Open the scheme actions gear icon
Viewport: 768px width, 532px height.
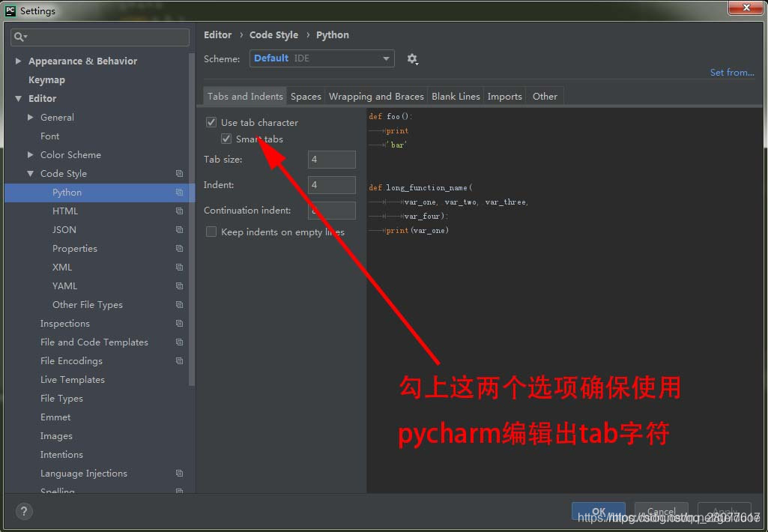point(412,59)
